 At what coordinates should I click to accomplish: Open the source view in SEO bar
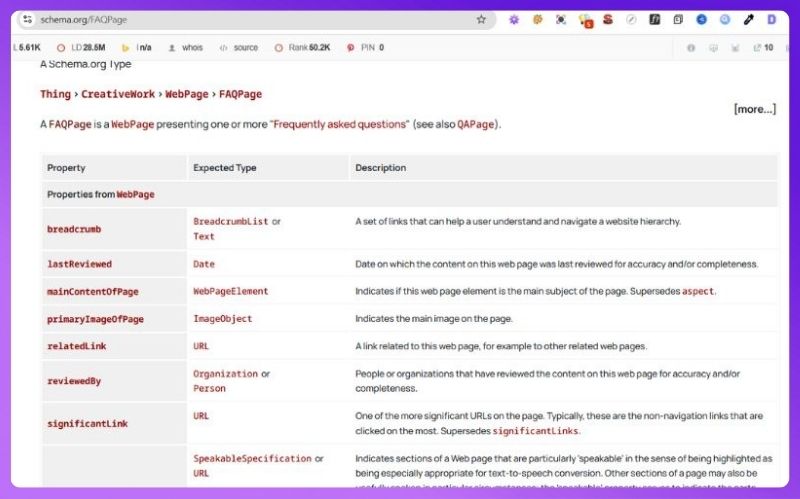click(239, 47)
